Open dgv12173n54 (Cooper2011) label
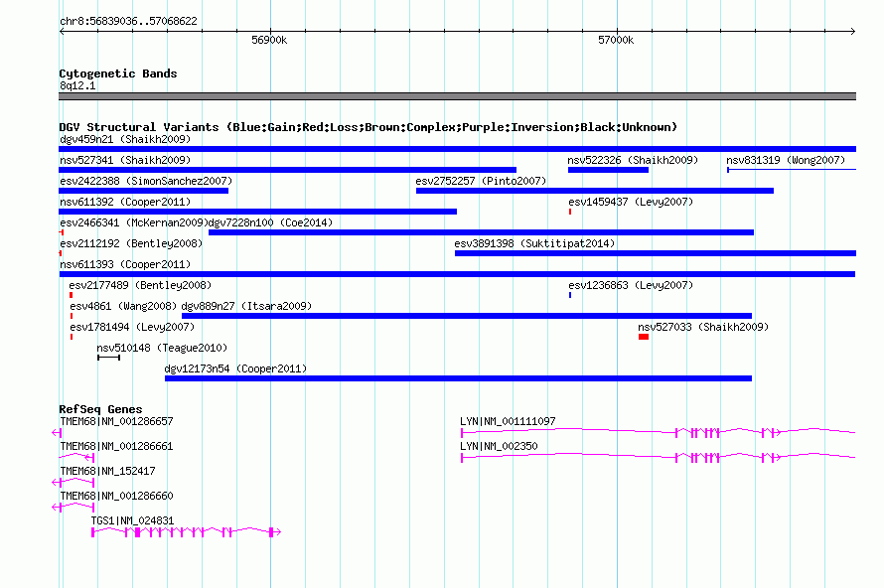 tap(235, 368)
